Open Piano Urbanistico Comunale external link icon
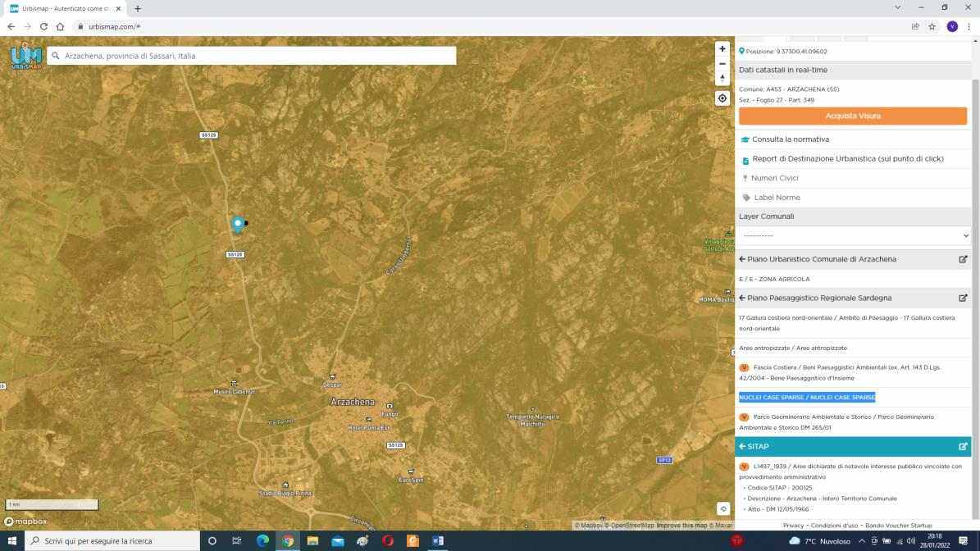 [963, 259]
